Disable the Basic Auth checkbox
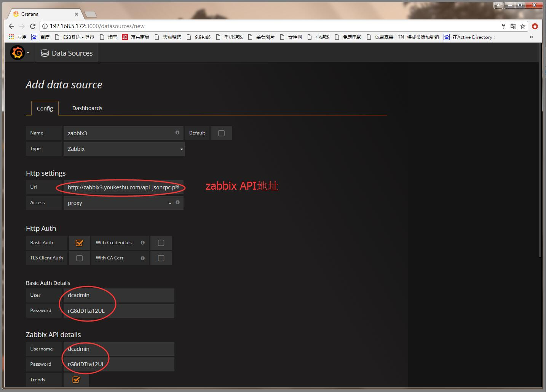 (x=80, y=243)
